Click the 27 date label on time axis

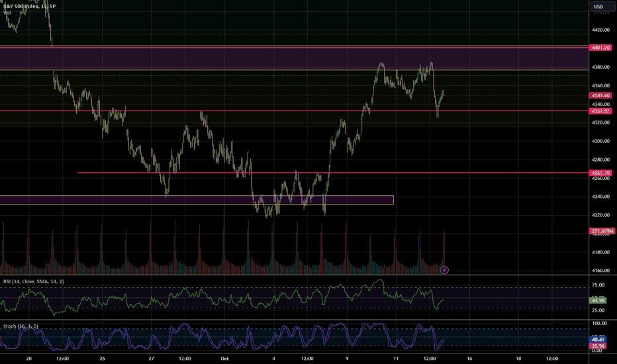[x=152, y=359]
